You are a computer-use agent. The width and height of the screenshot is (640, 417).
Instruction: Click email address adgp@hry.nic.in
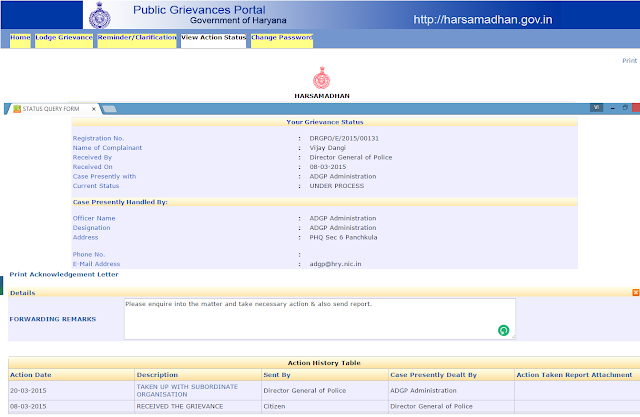click(335, 264)
